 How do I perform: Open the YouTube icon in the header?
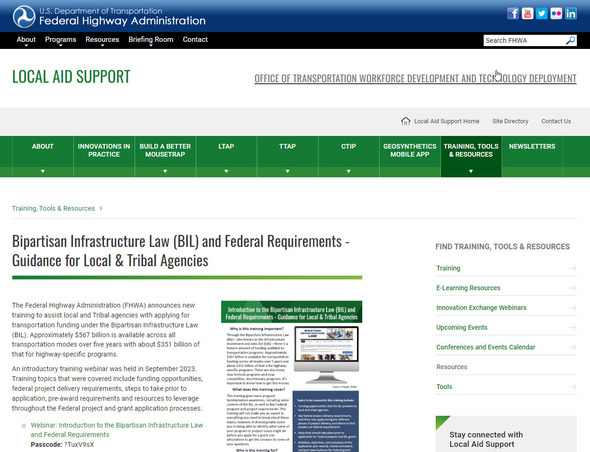coord(528,14)
